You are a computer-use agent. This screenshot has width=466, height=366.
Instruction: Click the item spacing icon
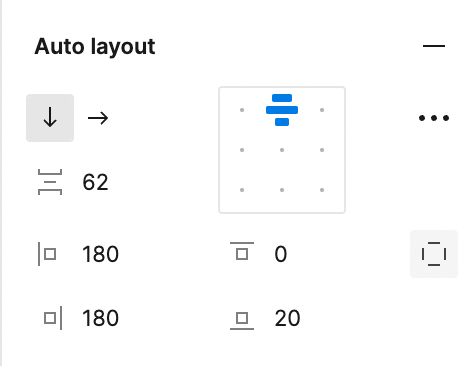(x=50, y=182)
